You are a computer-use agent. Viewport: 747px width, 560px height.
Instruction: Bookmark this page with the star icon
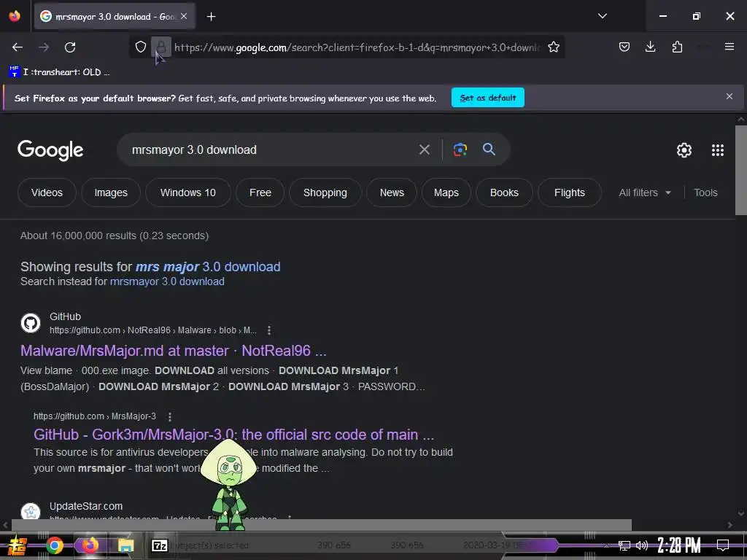[x=553, y=47]
